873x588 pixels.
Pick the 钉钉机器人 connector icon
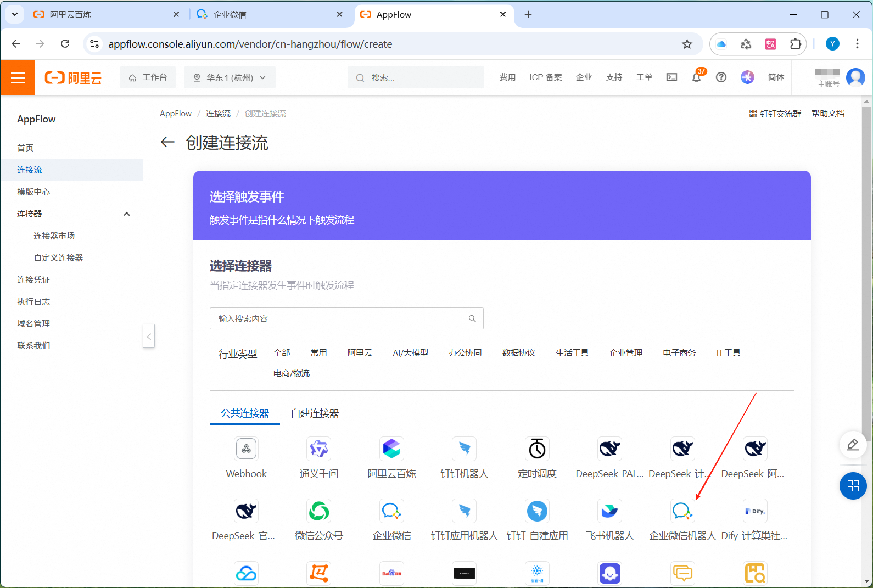coord(465,449)
